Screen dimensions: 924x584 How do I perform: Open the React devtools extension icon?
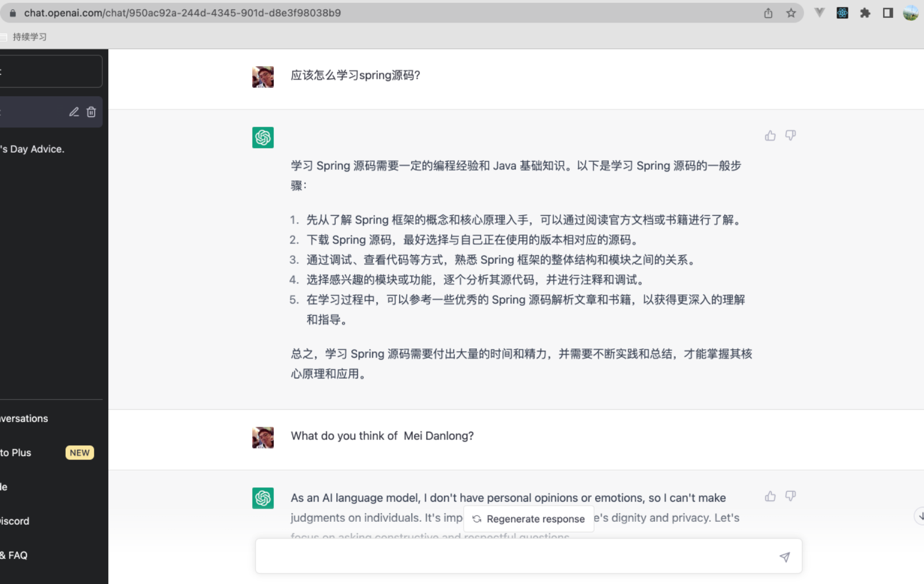pos(842,13)
